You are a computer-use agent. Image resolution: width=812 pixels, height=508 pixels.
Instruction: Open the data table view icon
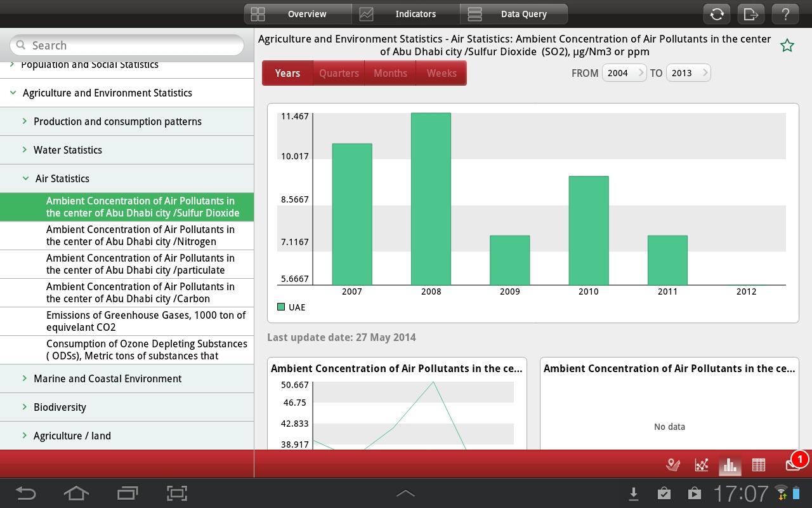coord(759,465)
